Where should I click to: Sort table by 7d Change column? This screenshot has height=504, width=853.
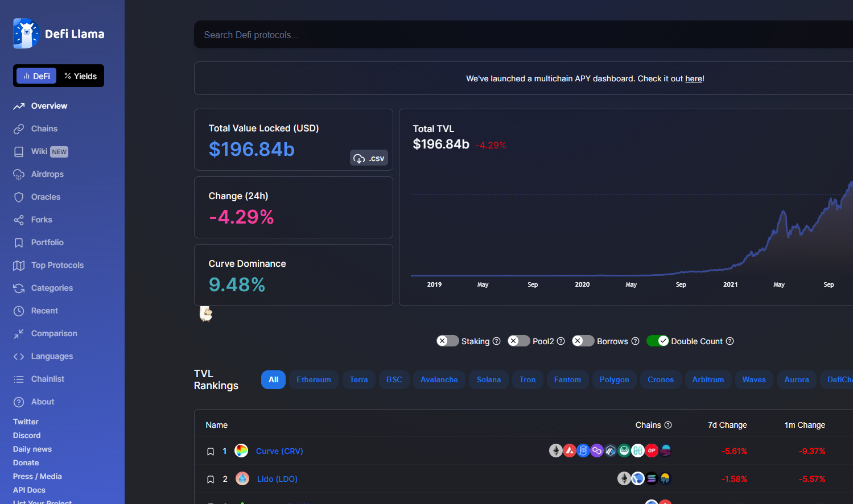click(x=727, y=425)
